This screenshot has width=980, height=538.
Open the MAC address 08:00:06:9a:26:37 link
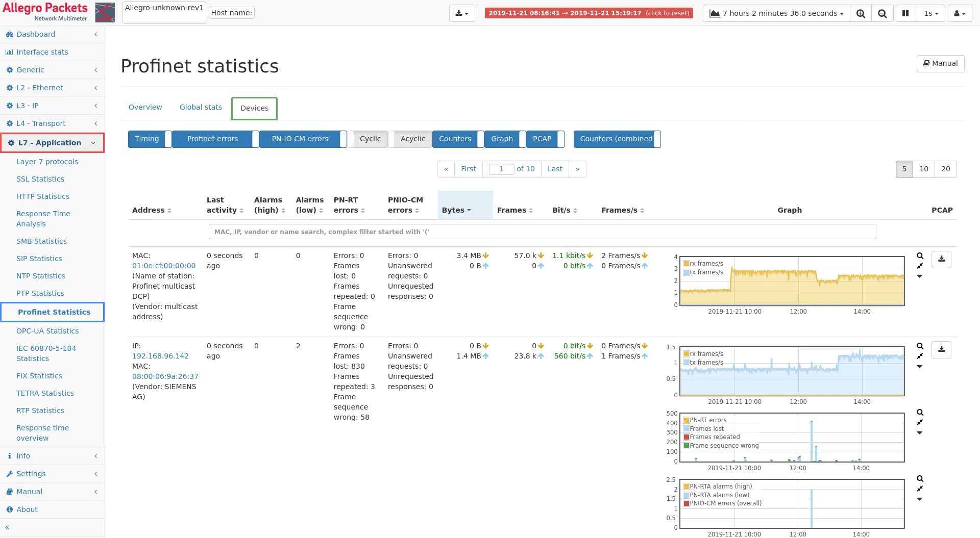[165, 376]
